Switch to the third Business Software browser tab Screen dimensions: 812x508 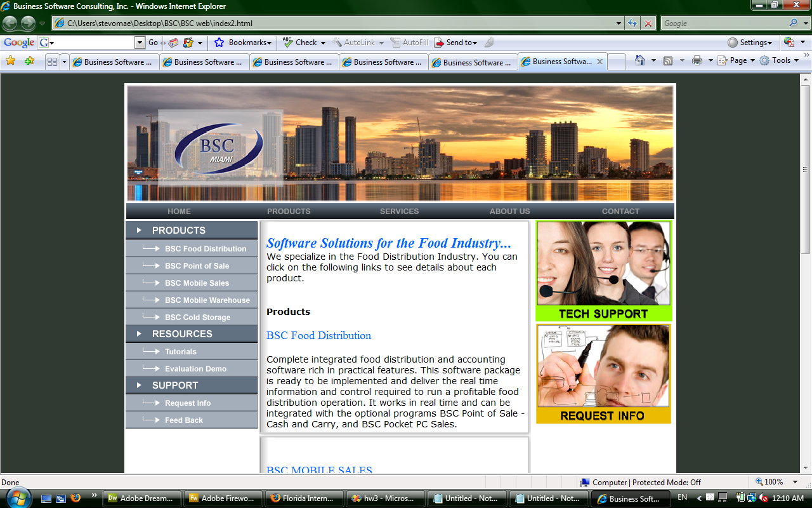tap(294, 62)
